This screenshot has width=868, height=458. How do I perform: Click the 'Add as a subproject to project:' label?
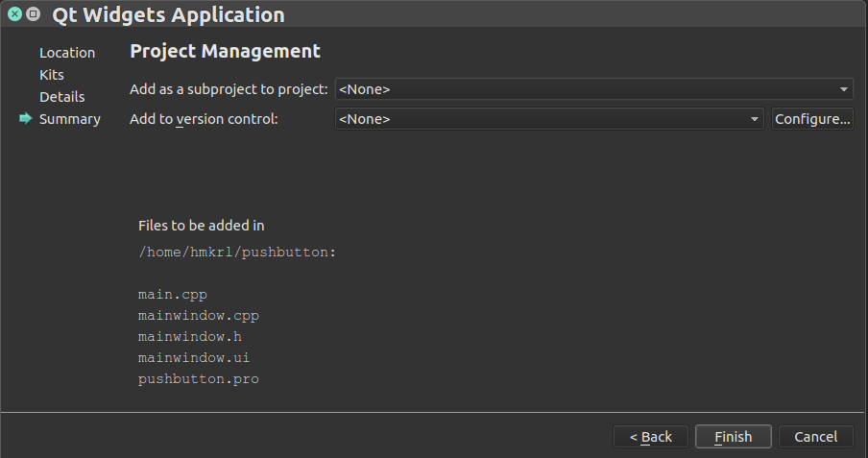click(229, 89)
